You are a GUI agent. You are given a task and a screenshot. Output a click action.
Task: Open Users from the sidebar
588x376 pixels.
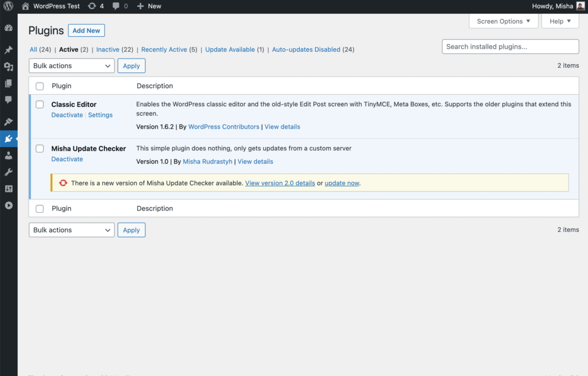pos(9,156)
